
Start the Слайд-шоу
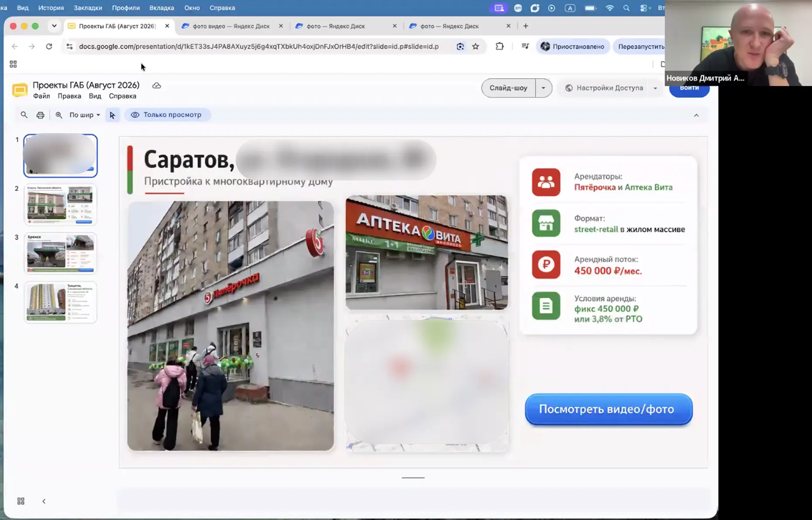pyautogui.click(x=508, y=88)
